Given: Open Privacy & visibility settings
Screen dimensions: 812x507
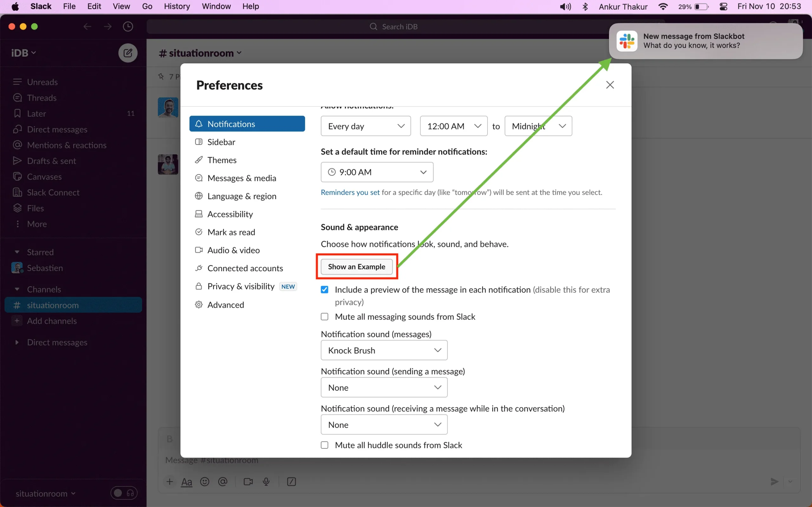Looking at the screenshot, I should [240, 286].
